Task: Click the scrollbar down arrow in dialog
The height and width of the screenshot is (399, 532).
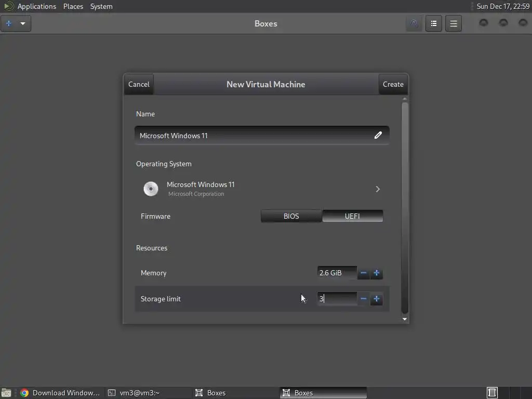Action: click(x=404, y=319)
